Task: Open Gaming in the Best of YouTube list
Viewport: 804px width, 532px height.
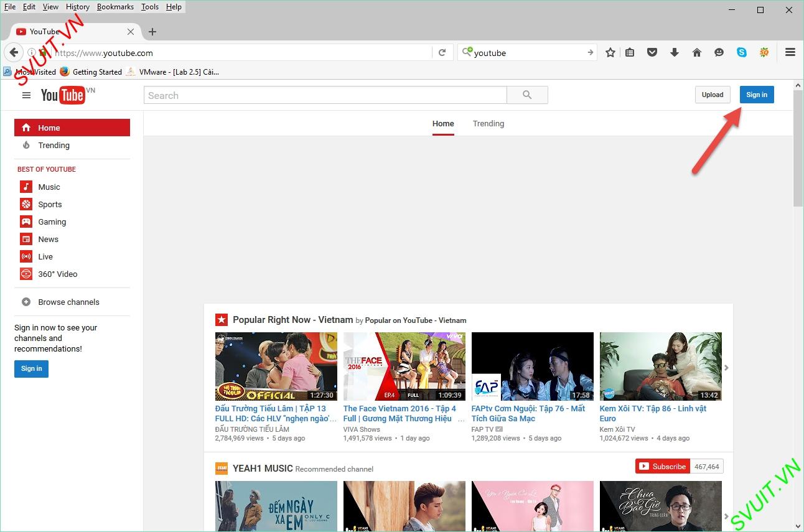Action: [x=52, y=222]
